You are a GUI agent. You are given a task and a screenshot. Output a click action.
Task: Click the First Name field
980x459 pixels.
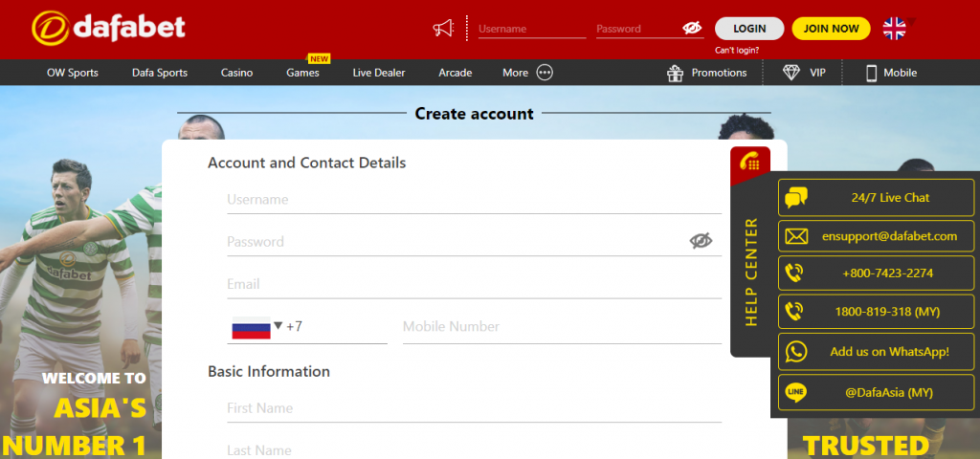(474, 408)
